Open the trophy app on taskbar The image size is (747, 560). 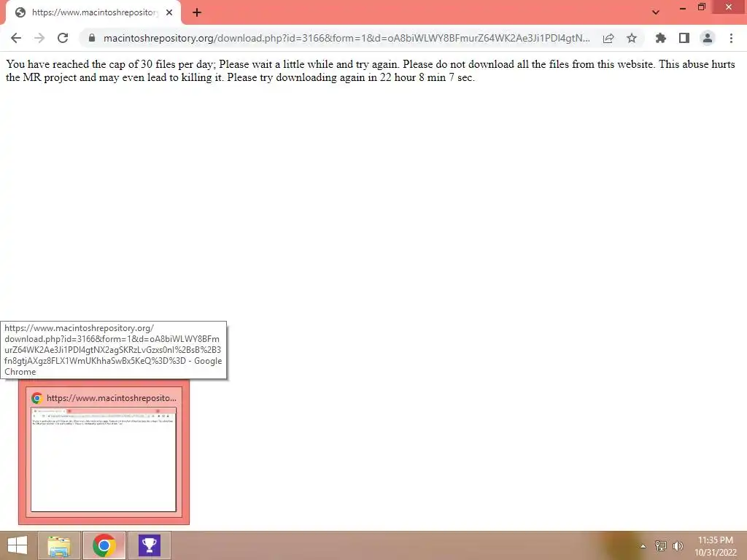(x=149, y=545)
